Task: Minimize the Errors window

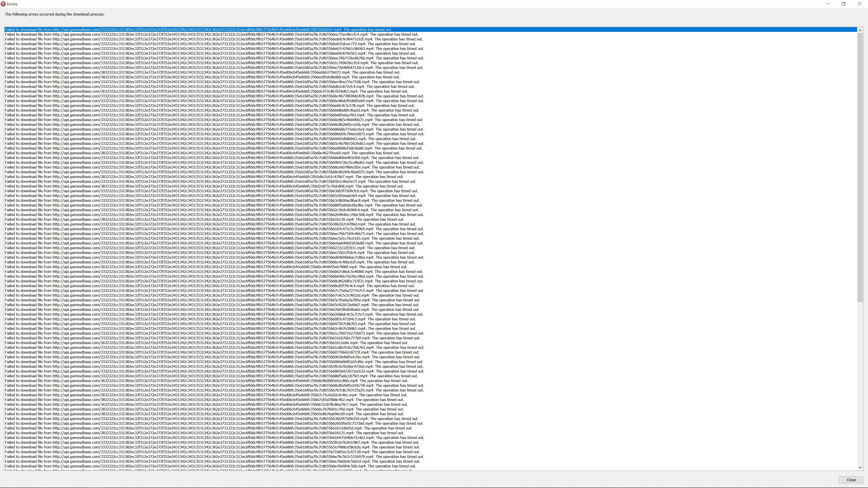Action: tap(828, 4)
